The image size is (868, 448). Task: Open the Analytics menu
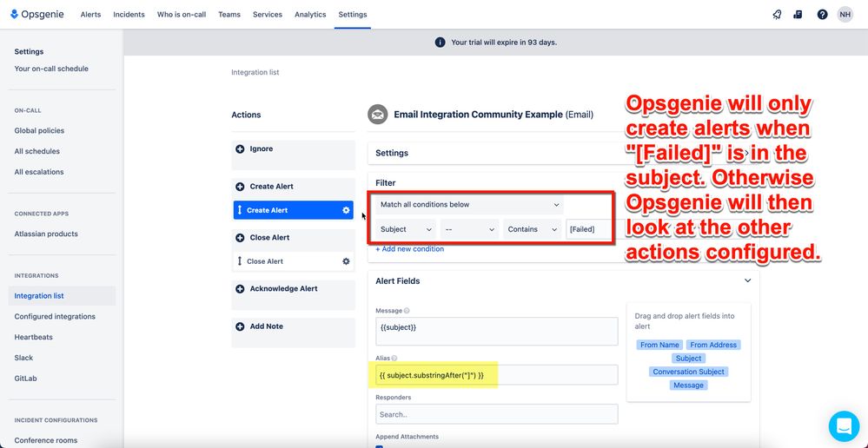[310, 15]
